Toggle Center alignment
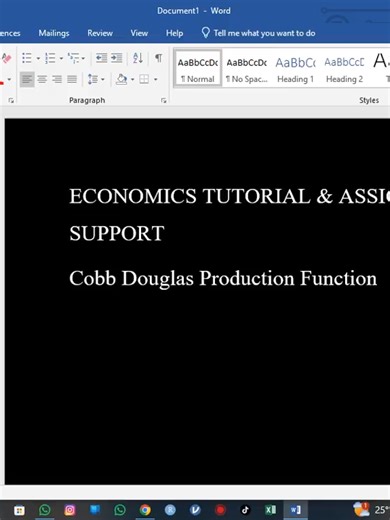Screen dimensions: 390x520 42,79
